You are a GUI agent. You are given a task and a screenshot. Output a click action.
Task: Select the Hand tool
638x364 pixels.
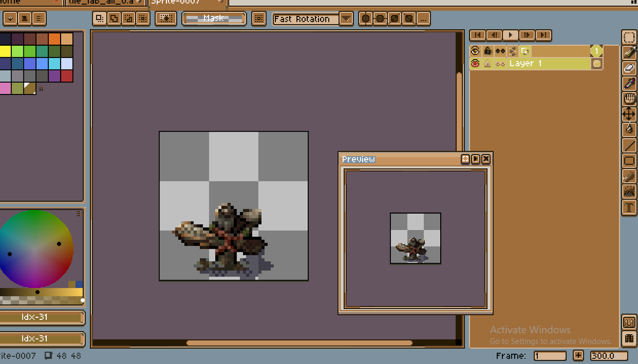pyautogui.click(x=629, y=99)
